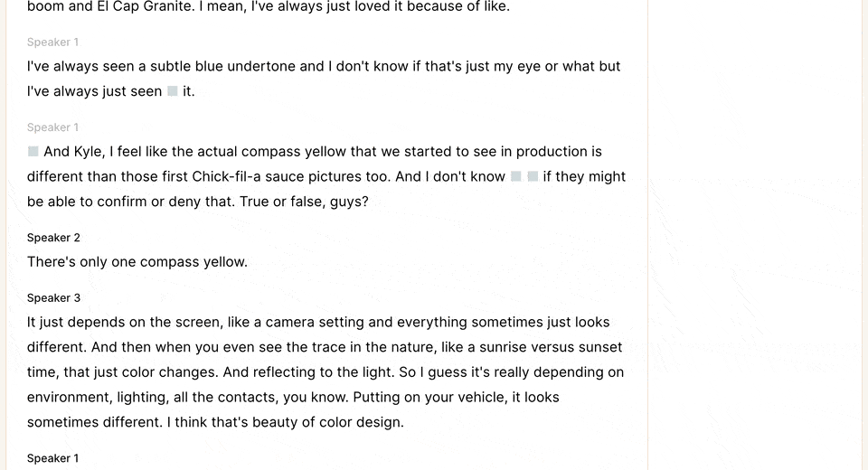Viewport: 868px width, 470px height.
Task: Click the gray marker before "it."
Action: point(172,91)
